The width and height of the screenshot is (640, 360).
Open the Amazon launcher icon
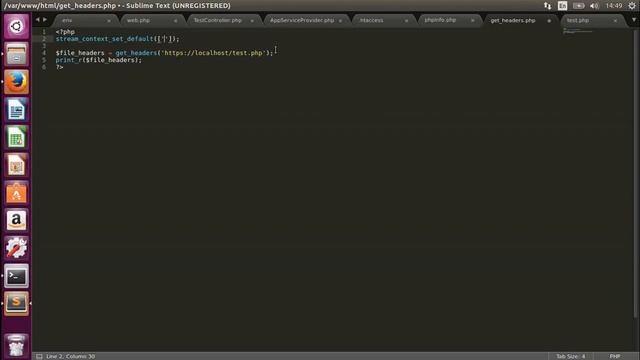point(16,220)
